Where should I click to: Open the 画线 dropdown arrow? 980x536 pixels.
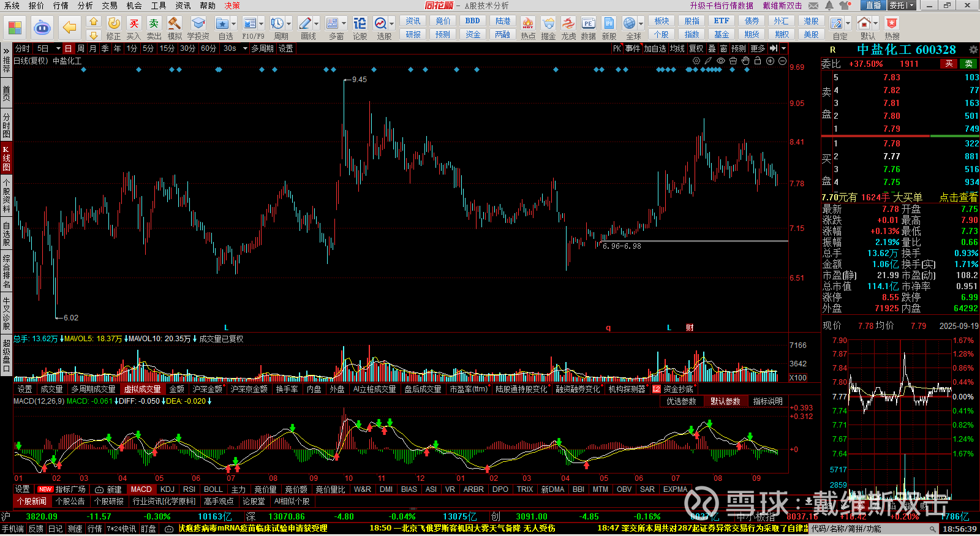tap(317, 24)
